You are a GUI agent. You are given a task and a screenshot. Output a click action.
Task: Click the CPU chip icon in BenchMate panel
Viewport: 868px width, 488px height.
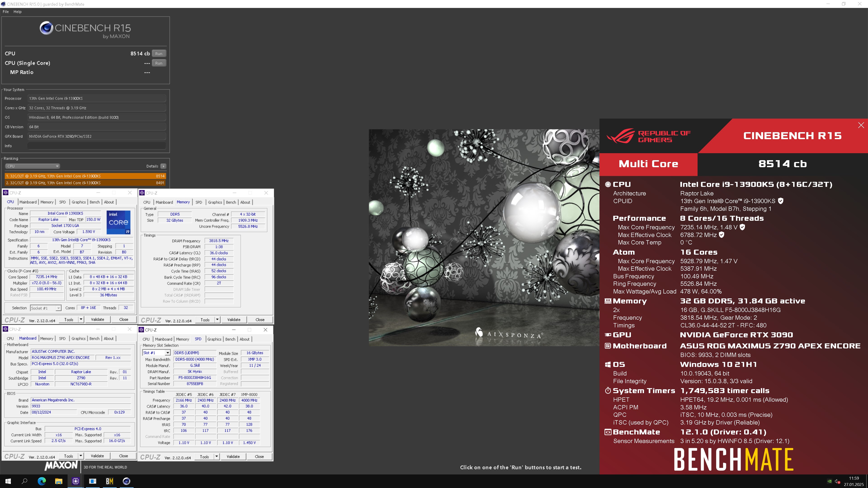608,184
